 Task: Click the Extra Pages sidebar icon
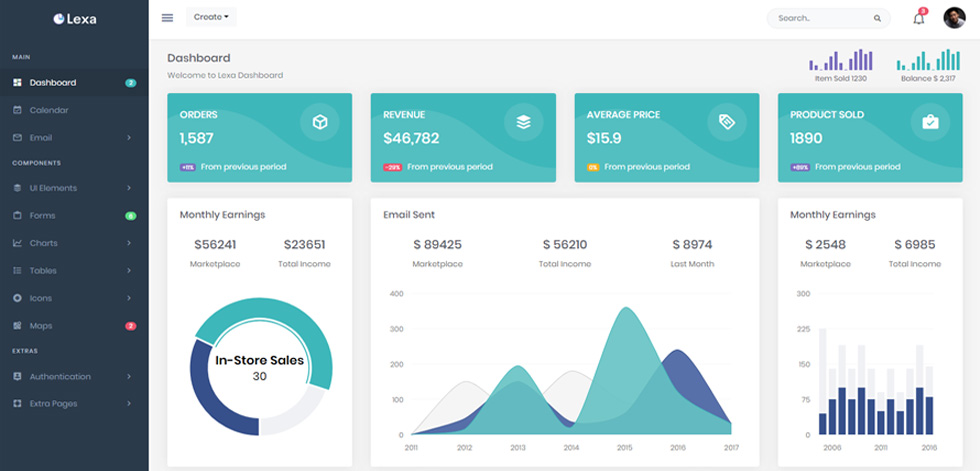coord(18,404)
